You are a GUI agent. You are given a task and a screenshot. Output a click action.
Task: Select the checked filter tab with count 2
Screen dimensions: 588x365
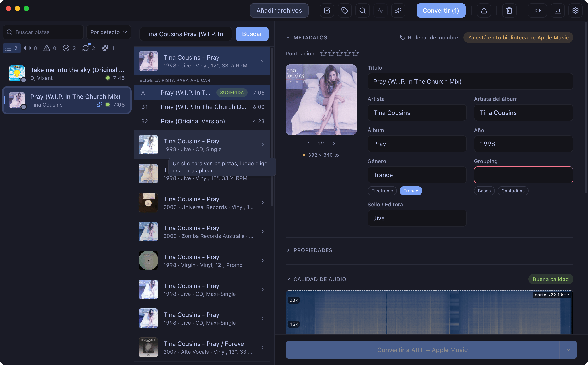click(x=69, y=48)
